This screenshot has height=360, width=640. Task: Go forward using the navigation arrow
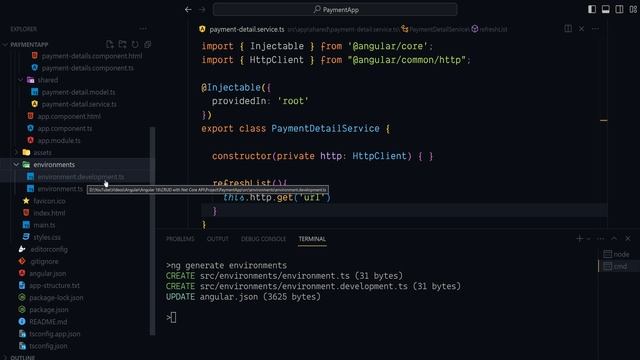click(202, 9)
